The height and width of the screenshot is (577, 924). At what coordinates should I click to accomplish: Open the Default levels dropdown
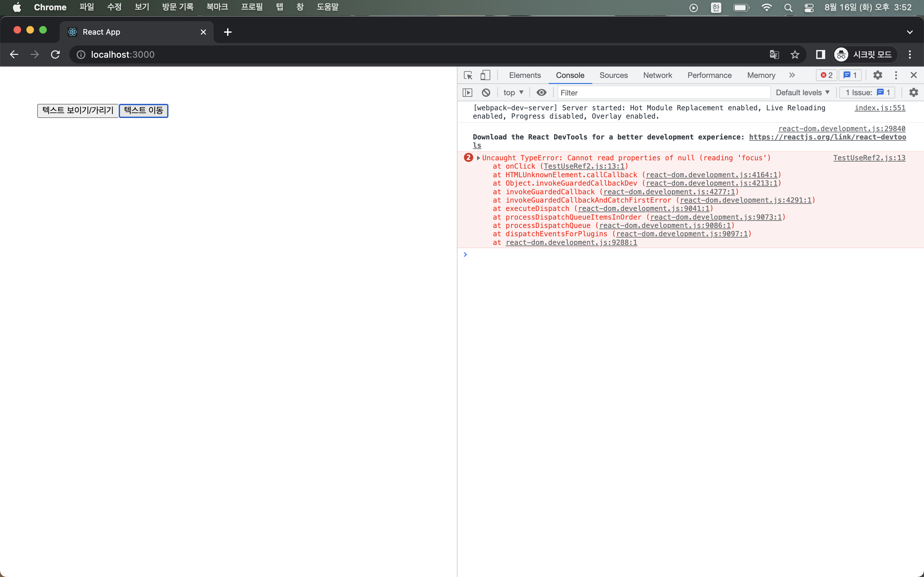pos(802,92)
